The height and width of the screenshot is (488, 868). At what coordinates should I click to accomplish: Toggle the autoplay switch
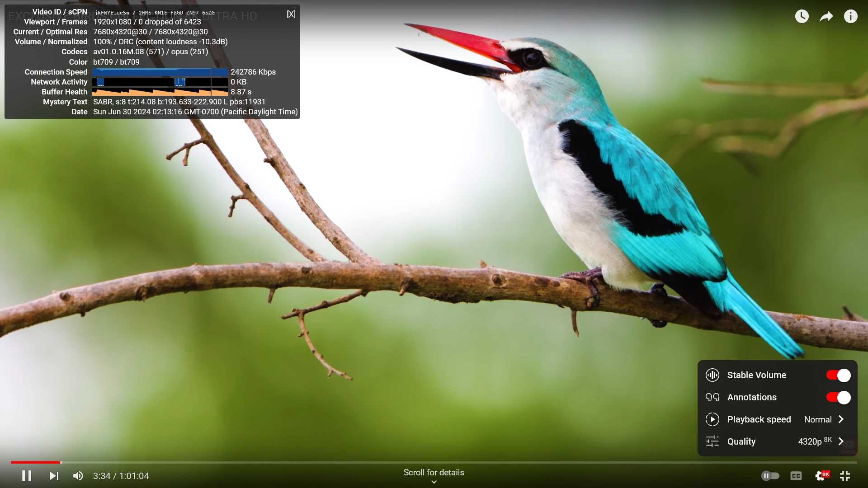coord(770,476)
